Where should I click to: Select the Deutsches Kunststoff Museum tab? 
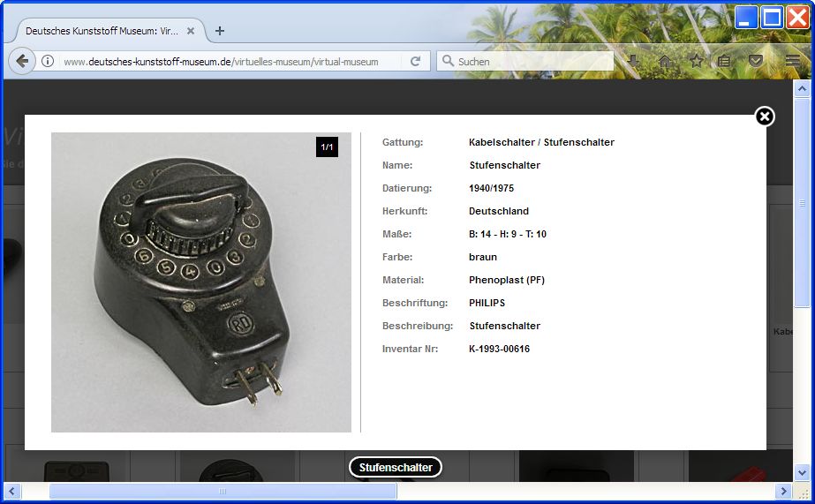click(102, 31)
